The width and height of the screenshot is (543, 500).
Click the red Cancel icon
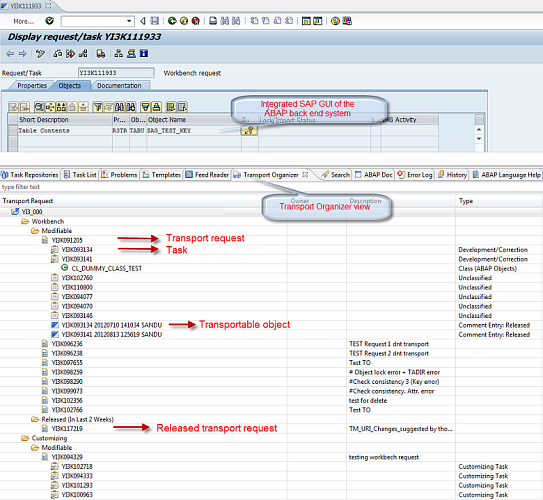tap(196, 21)
